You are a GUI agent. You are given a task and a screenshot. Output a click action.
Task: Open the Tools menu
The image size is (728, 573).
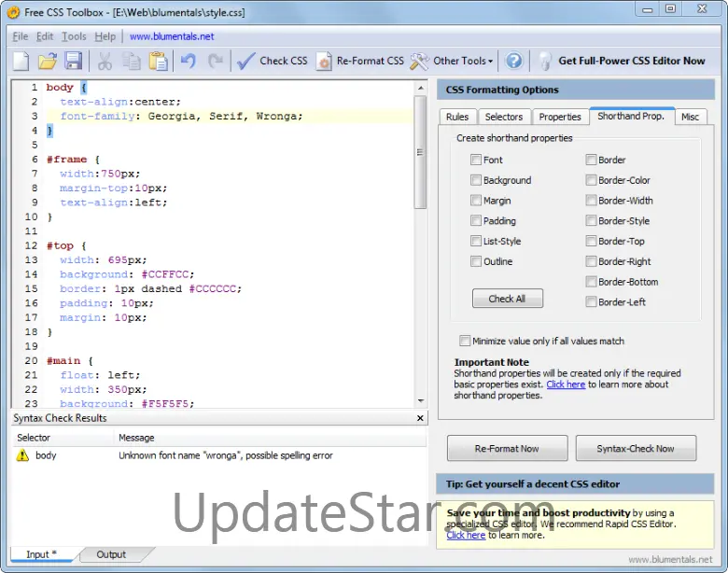pyautogui.click(x=74, y=36)
